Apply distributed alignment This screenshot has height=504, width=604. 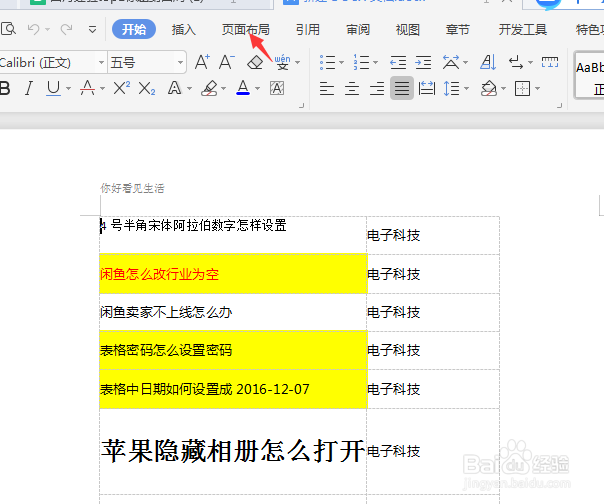[x=427, y=89]
